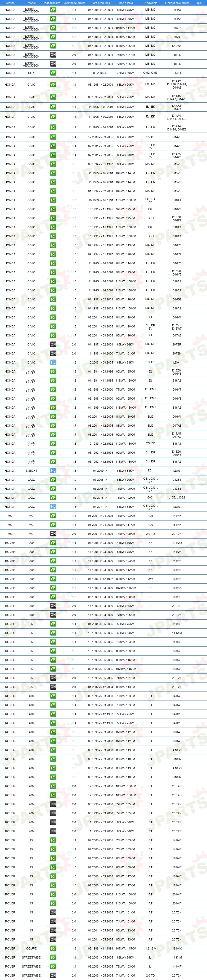Click petrol icon in ROVER 200 11 K2D row
The image size is (207, 980).
point(53,543)
